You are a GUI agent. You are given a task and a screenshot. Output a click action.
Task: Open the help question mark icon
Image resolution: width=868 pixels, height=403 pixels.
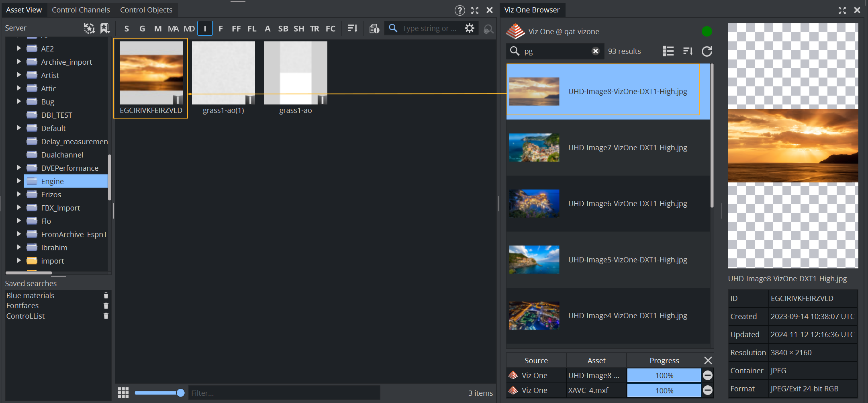pyautogui.click(x=460, y=10)
